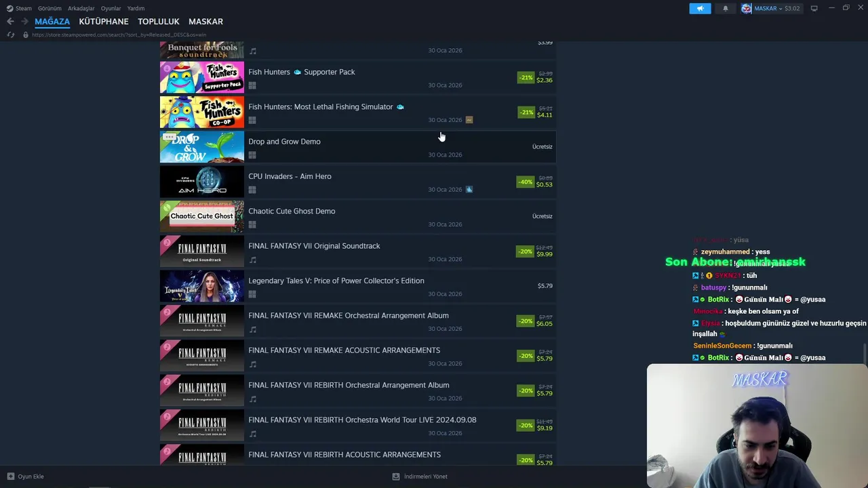Viewport: 868px width, 488px height.
Task: Click music note under REMAKE ACOUSTIC ARRANGEMENTS
Action: pos(252,364)
